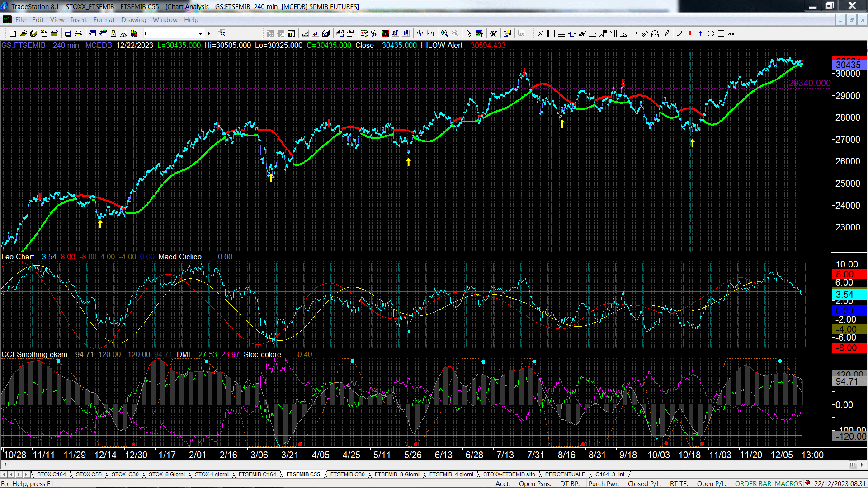Click the save icon next to the printer
Viewport: 868px width, 488px height.
tap(68, 33)
